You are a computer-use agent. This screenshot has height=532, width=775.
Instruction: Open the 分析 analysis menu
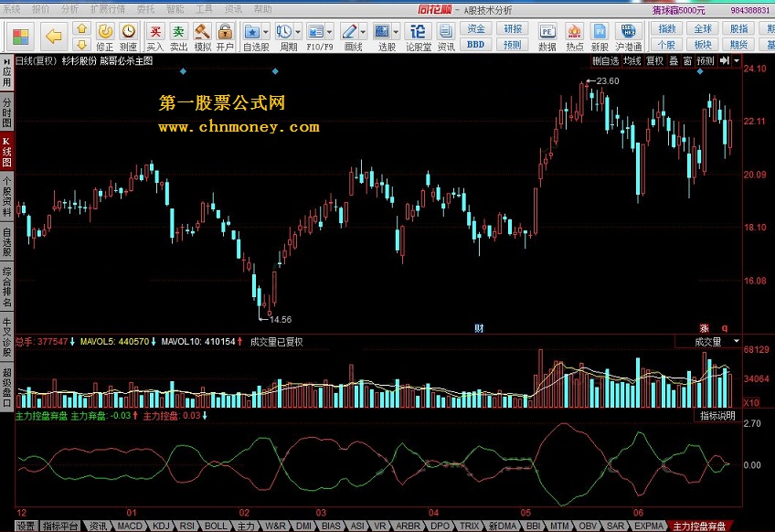pos(69,9)
